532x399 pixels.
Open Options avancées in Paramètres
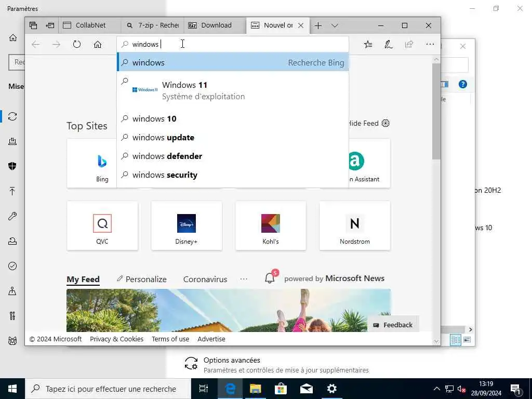tap(277, 365)
